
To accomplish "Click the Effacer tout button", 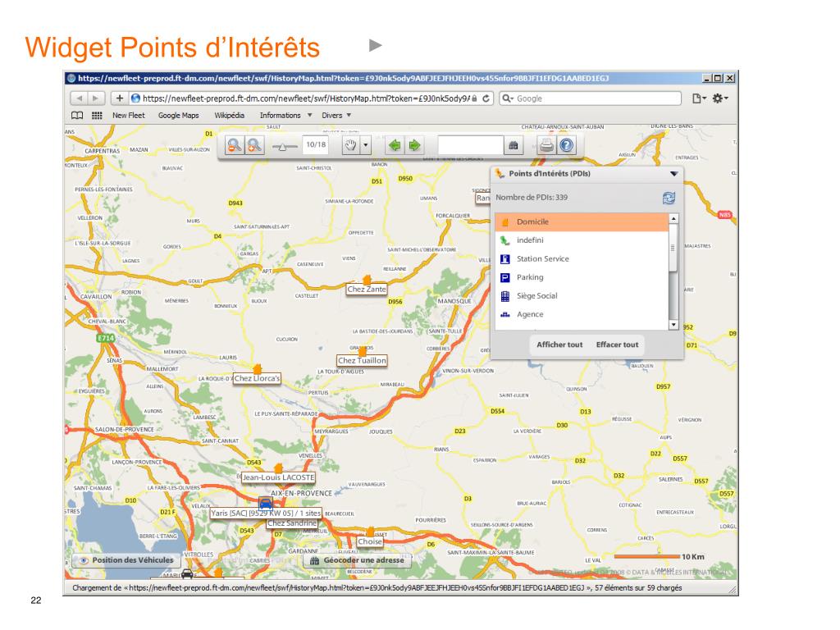I will point(617,345).
